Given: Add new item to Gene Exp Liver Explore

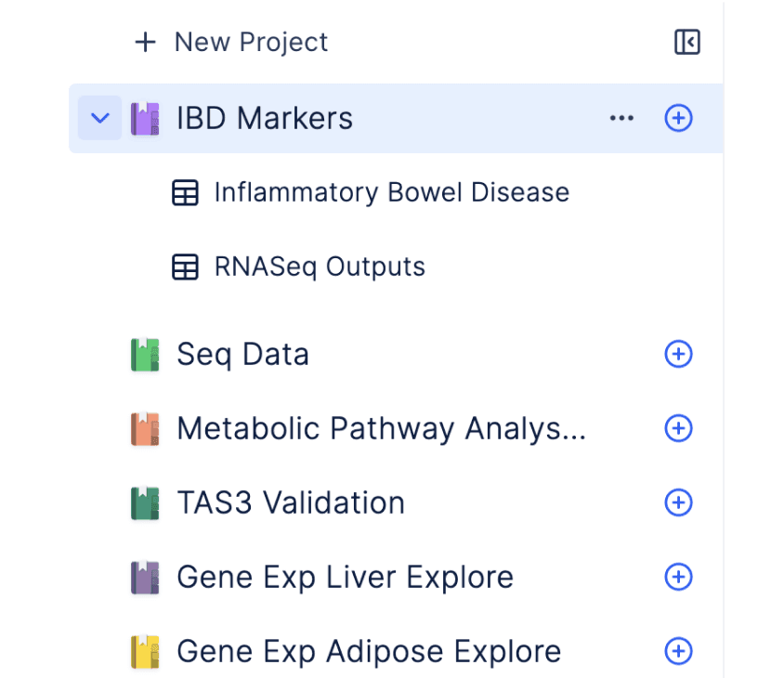Looking at the screenshot, I should (678, 577).
